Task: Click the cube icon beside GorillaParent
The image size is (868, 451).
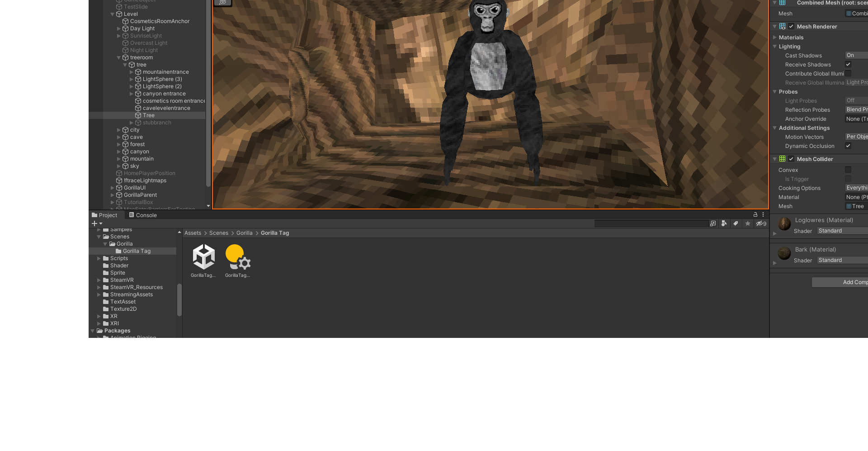Action: [x=119, y=195]
